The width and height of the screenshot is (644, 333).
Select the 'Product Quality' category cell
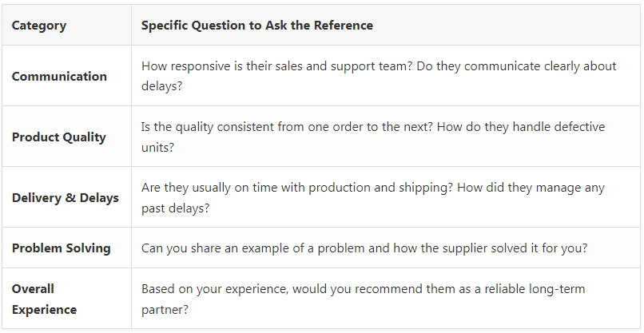coord(58,137)
